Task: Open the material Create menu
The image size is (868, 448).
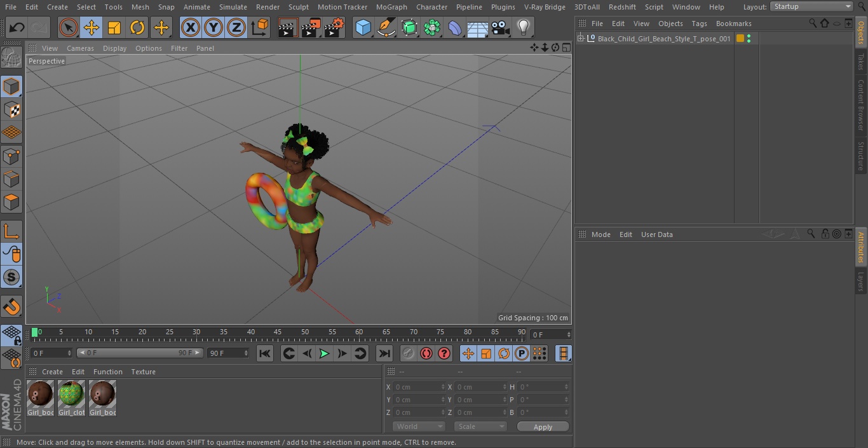Action: (52, 372)
